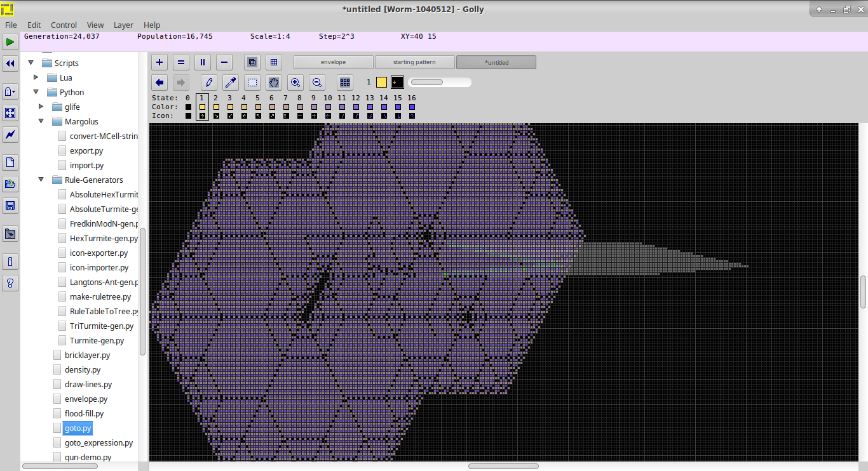Viewport: 868px width, 471px height.
Task: Open the Layer menu
Action: point(123,25)
